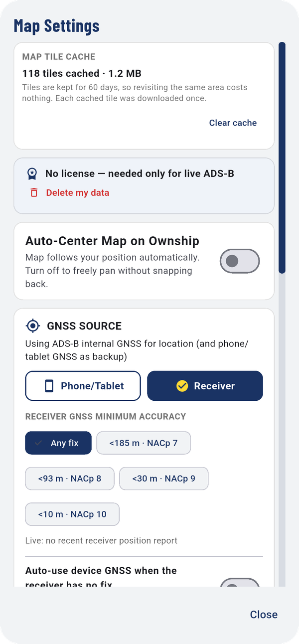
Task: Clear the map tile cache
Action: [233, 123]
